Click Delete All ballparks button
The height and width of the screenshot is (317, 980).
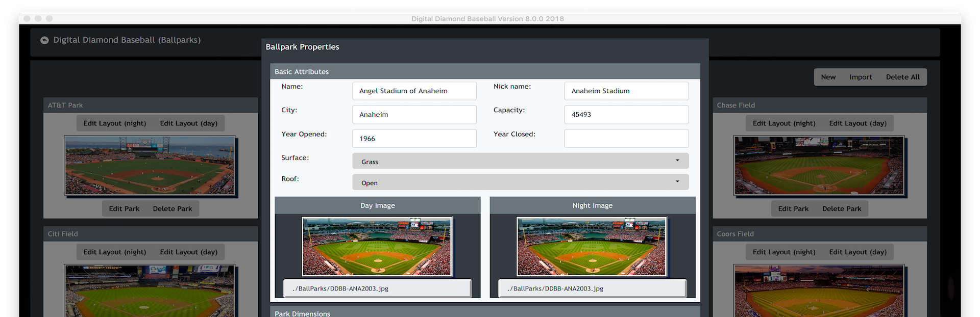point(902,77)
